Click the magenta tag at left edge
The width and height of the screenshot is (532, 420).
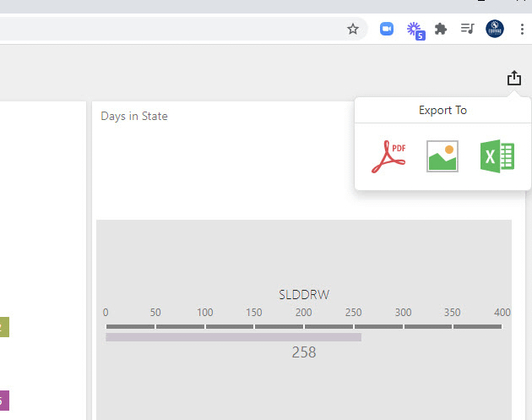[4, 401]
